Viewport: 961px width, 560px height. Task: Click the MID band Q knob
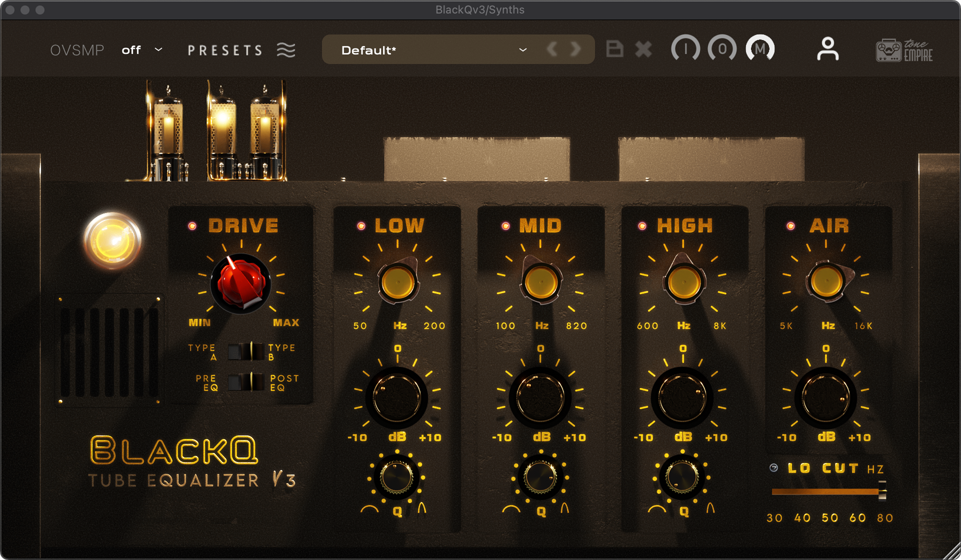tap(540, 477)
